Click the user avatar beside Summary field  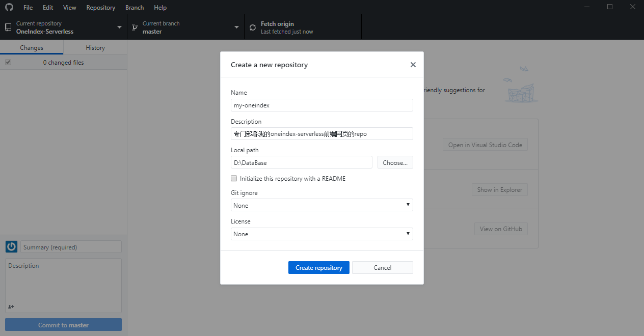(11, 247)
